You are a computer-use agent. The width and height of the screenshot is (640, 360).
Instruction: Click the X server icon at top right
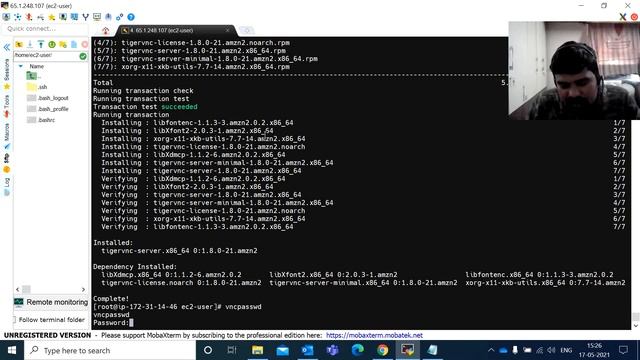coord(622,17)
